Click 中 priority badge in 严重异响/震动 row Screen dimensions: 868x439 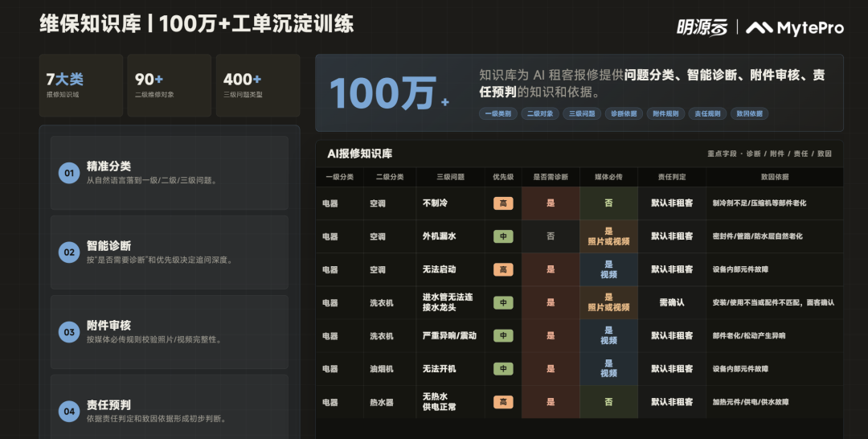503,335
